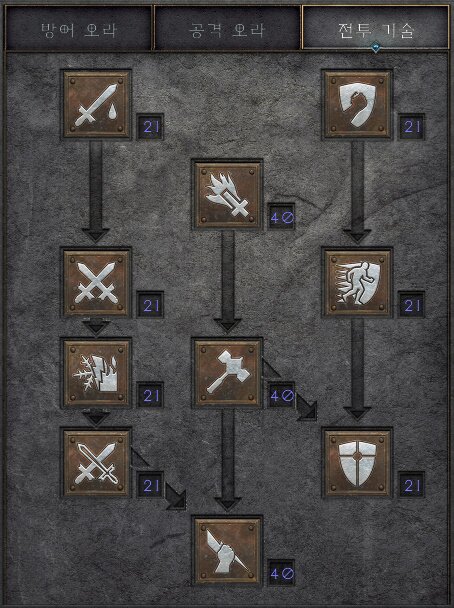Select the Zeal crossed swords skill
Screen dimensions: 454x608
(x=97, y=282)
